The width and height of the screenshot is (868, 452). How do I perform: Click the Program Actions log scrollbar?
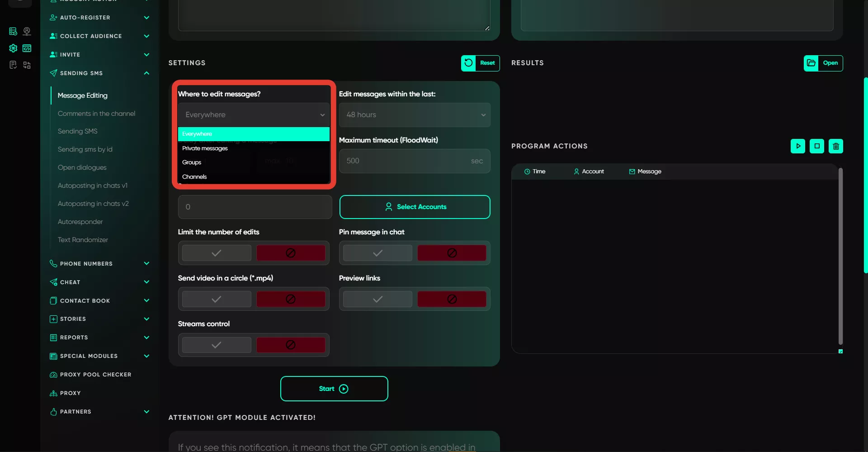pos(840,256)
